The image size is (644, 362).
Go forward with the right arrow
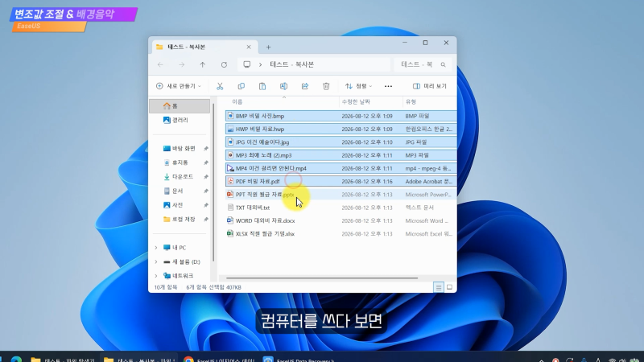pos(182,64)
